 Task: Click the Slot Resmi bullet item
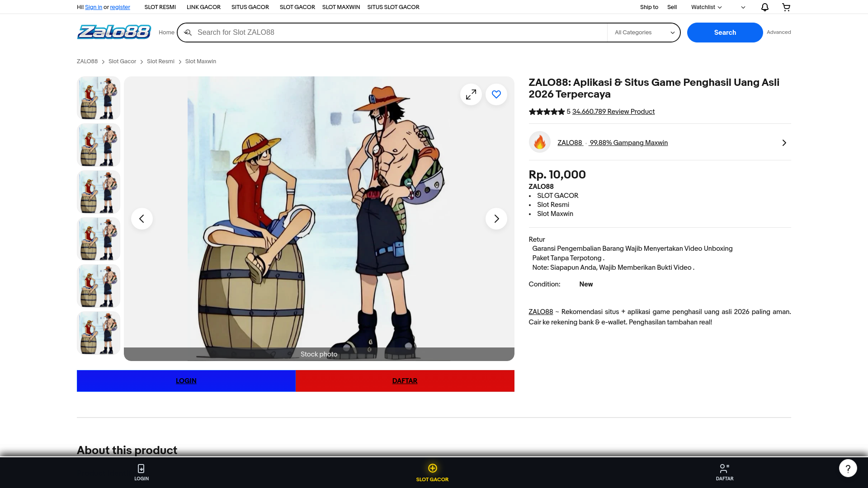(x=553, y=205)
